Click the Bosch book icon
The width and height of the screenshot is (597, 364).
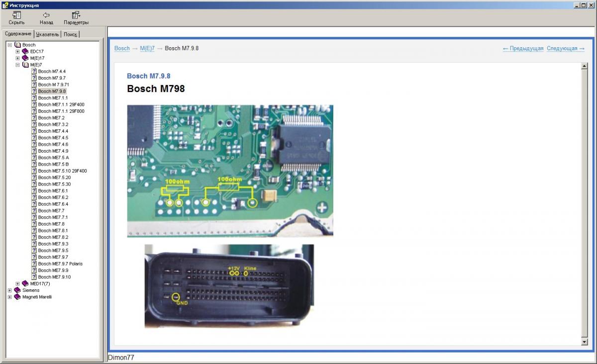click(18, 45)
